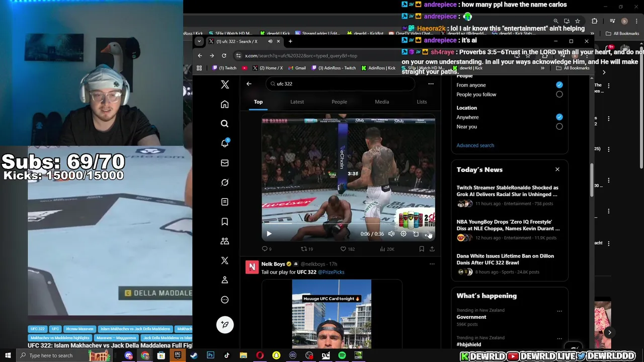This screenshot has width=644, height=362.
Task: Mute the fight video sound
Action: 391,234
